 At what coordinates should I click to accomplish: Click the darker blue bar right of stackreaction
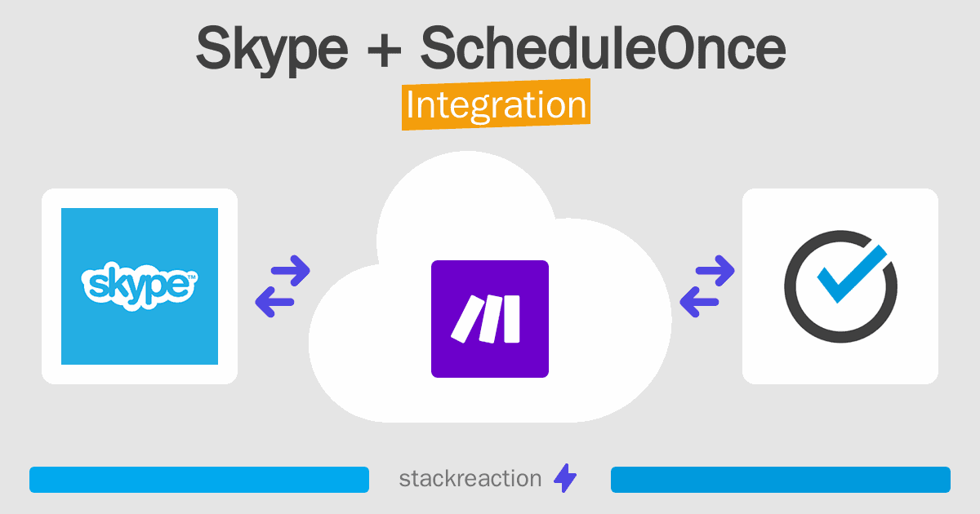click(x=780, y=480)
